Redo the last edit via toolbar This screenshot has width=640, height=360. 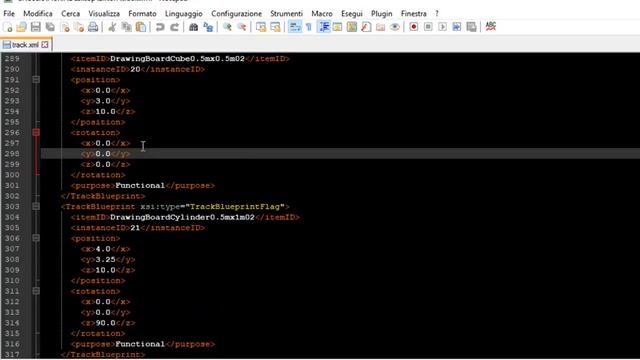[x=174, y=27]
